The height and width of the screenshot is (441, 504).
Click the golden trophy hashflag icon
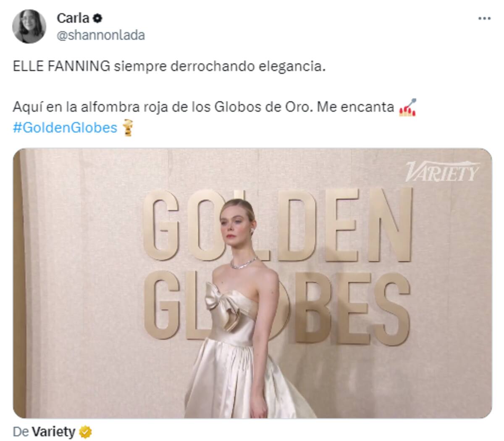pyautogui.click(x=127, y=127)
